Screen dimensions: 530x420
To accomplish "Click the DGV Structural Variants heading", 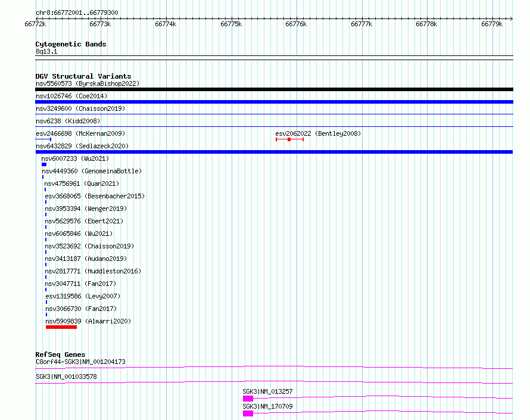I will [83, 76].
